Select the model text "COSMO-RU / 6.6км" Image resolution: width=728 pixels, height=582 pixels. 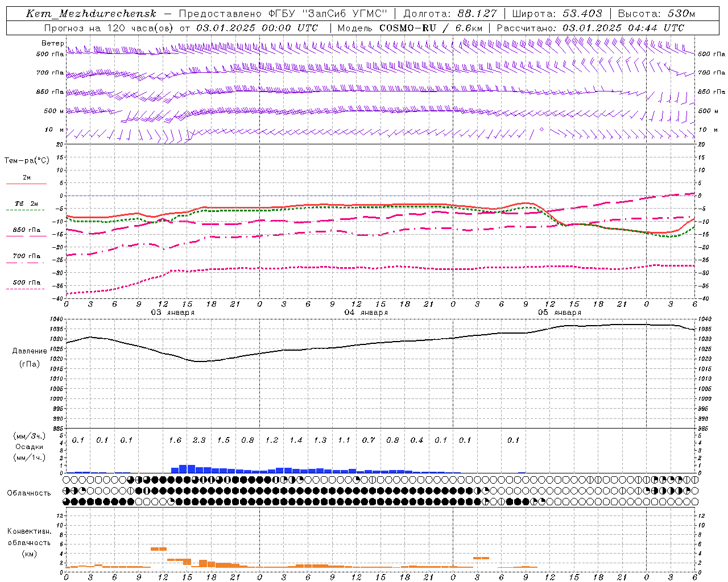[431, 28]
